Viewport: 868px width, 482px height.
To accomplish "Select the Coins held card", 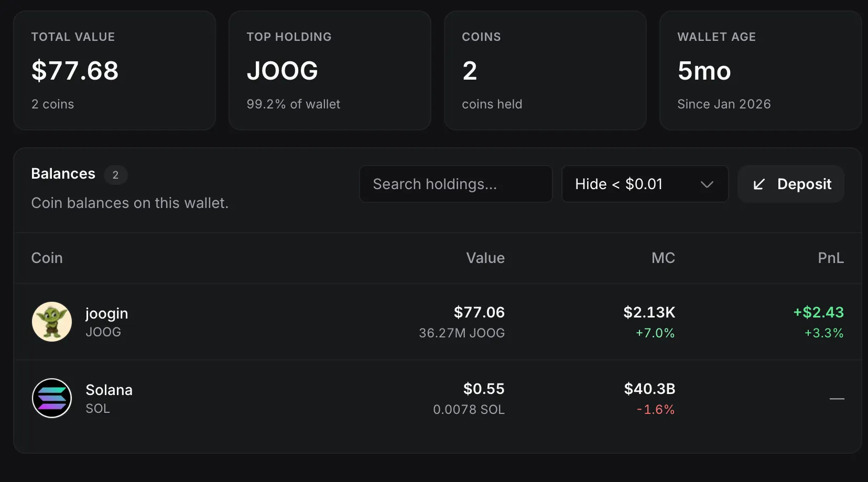I will [x=545, y=70].
